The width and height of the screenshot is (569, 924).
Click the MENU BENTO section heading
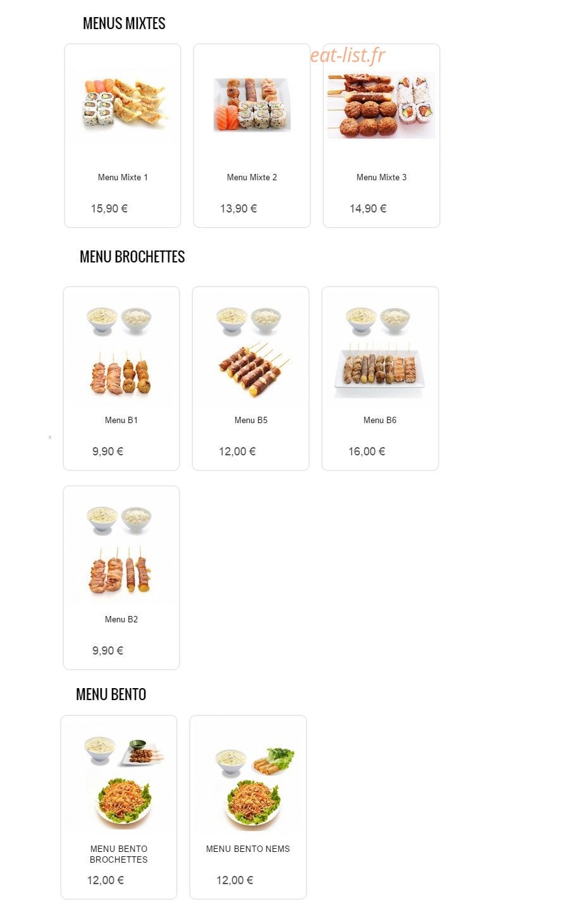point(111,694)
